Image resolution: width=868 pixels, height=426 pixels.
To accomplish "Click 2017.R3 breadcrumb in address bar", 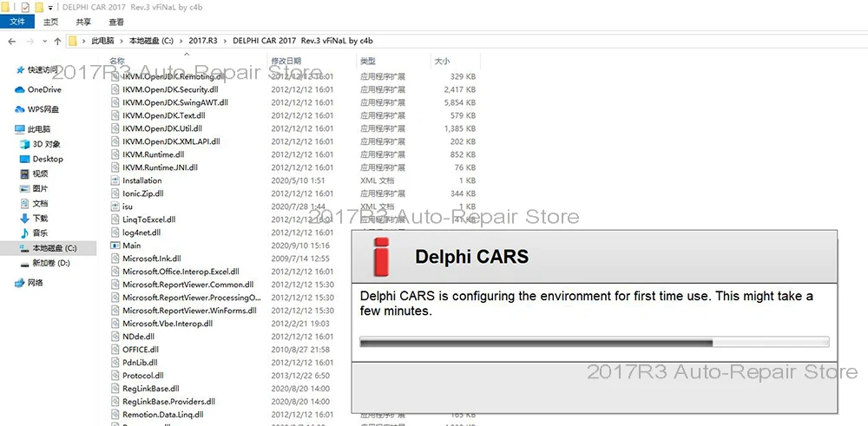I will 202,41.
